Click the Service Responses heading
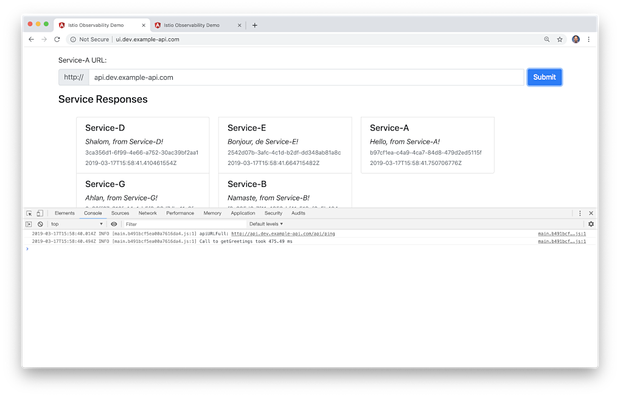Image resolution: width=620 pixels, height=397 pixels. click(x=103, y=99)
